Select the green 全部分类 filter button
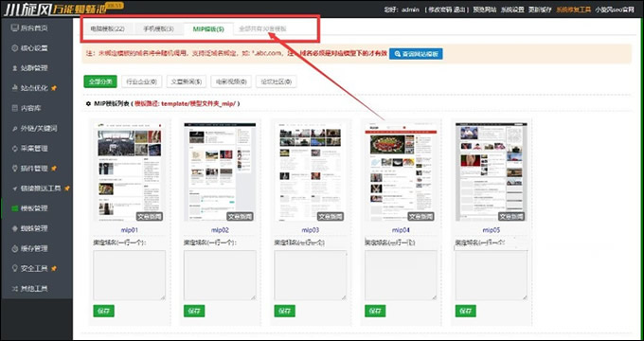 (100, 81)
